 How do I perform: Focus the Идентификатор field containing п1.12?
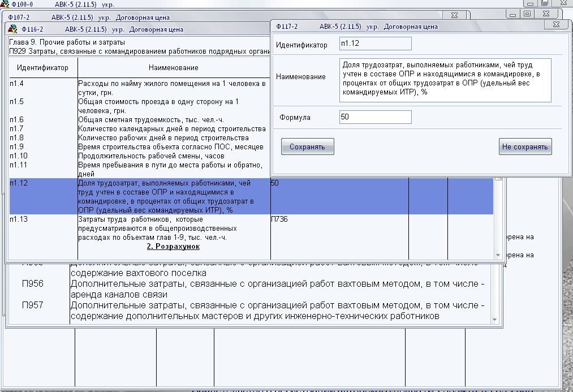pos(375,44)
